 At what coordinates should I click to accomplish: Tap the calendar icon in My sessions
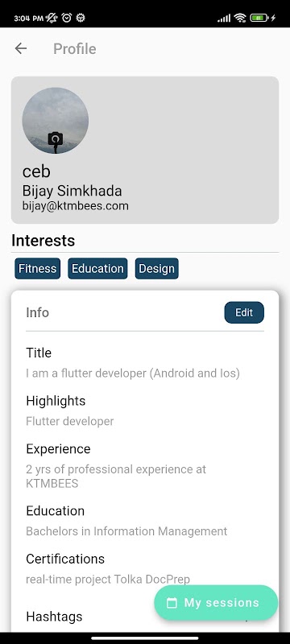172,603
